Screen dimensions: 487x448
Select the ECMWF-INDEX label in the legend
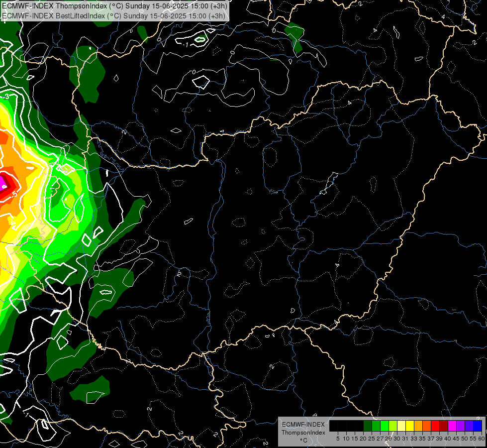303,425
